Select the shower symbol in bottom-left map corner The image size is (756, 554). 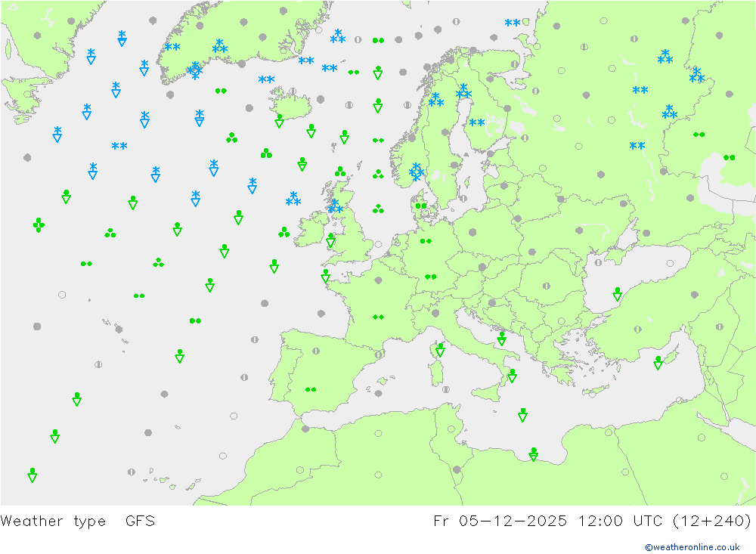33,475
